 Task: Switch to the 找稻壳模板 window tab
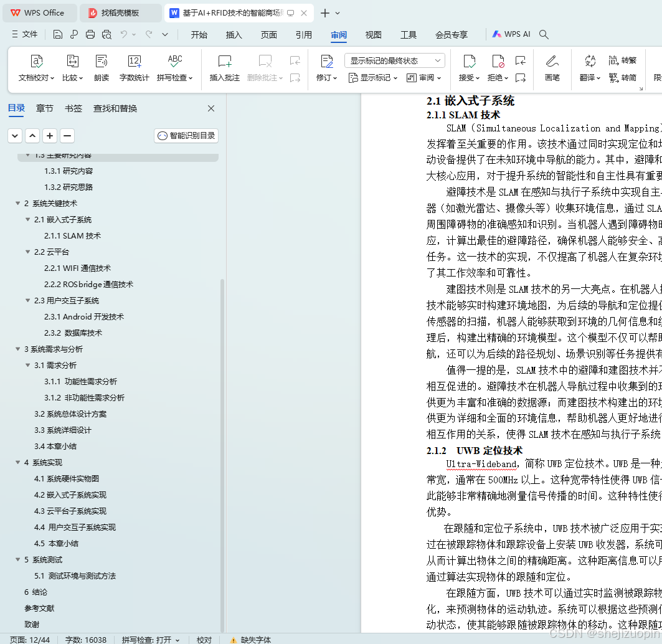tap(120, 13)
